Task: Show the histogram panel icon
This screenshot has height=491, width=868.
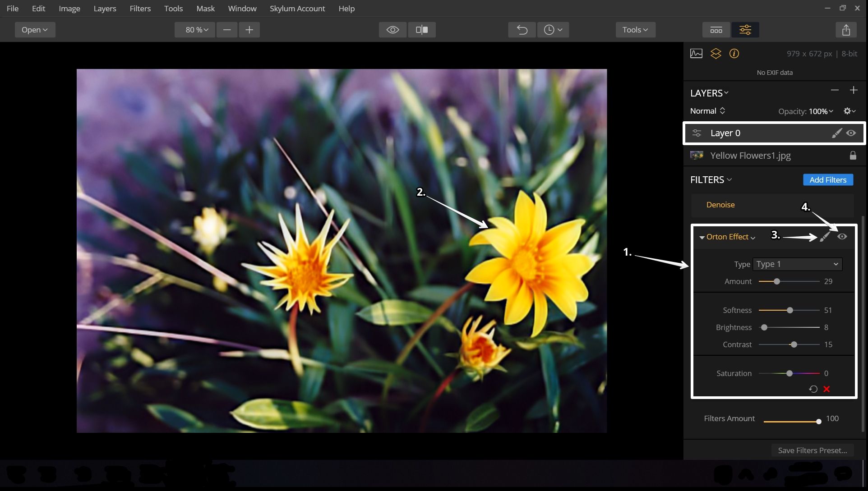Action: point(696,54)
